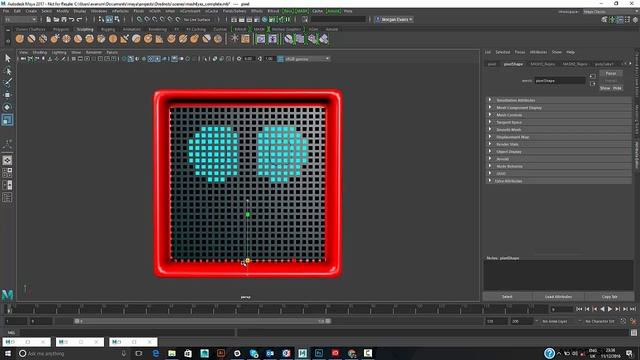
Task: Activate the highlighted Scale tool
Action: pyautogui.click(x=7, y=120)
